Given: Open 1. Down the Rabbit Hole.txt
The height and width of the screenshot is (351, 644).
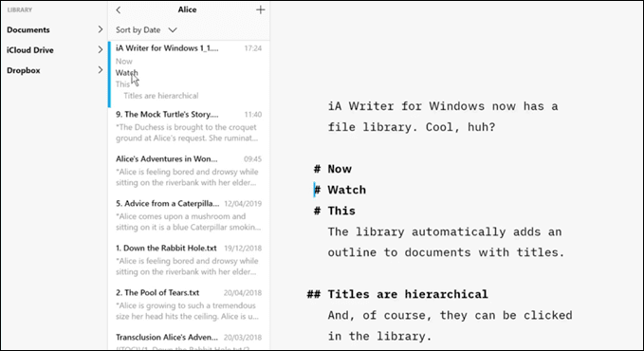Looking at the screenshot, I should click(x=166, y=248).
